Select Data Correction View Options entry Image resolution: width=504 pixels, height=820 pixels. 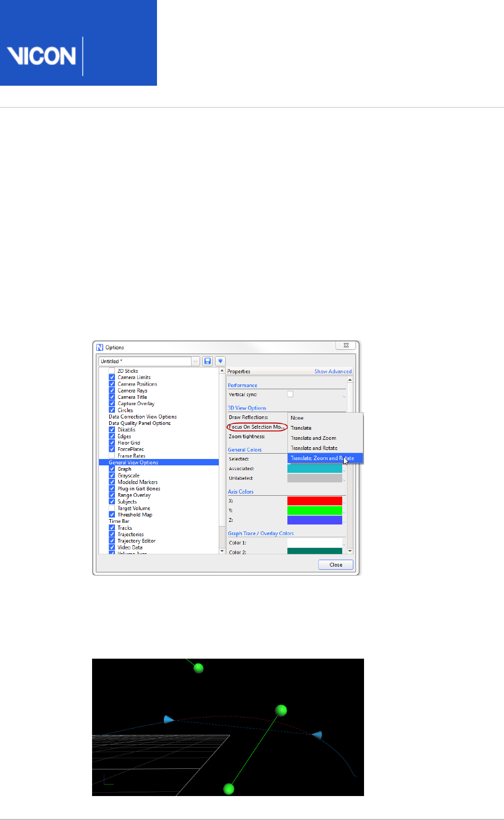[x=143, y=416]
